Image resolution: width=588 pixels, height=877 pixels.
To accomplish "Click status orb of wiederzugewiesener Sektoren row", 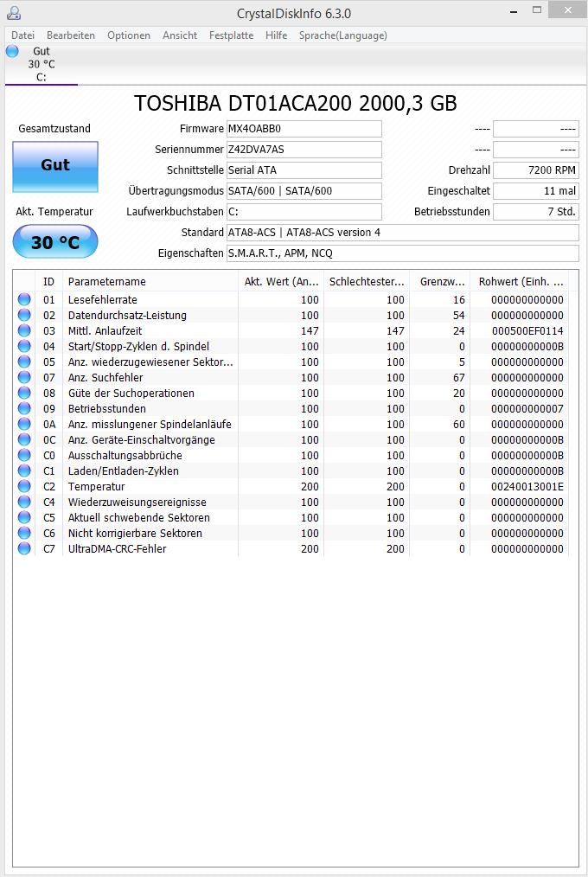I will point(24,362).
